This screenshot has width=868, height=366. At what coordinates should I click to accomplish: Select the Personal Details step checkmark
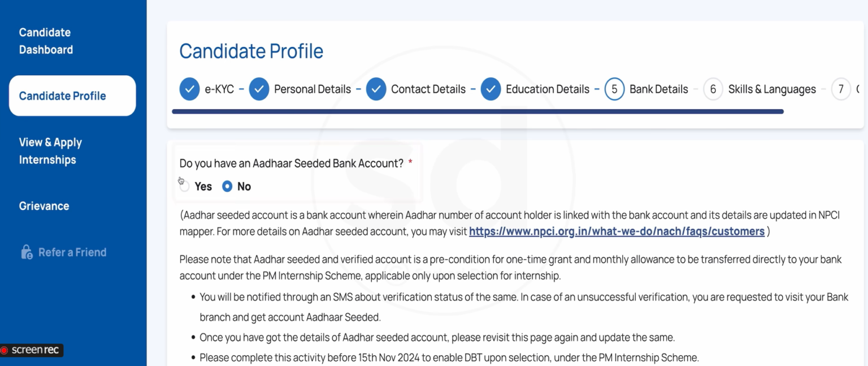point(259,89)
